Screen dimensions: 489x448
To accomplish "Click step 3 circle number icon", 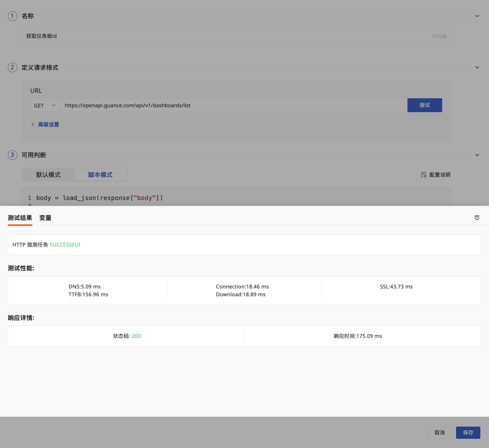I will pyautogui.click(x=12, y=155).
